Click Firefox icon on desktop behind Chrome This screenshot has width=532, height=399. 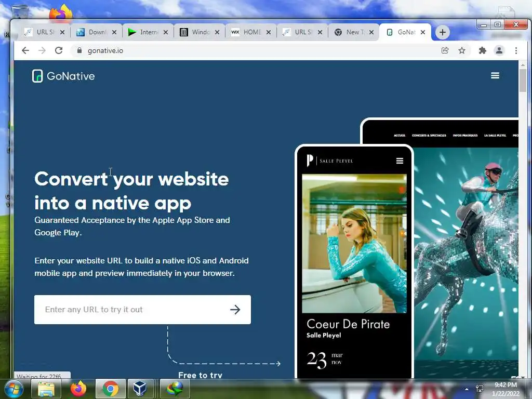pyautogui.click(x=60, y=12)
